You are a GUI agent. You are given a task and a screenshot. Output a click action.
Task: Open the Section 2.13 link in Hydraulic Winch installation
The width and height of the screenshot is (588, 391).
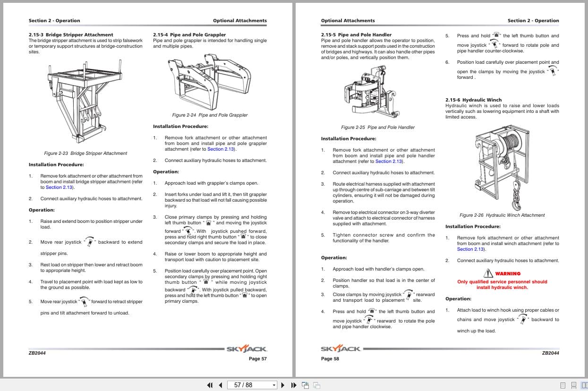(x=469, y=249)
